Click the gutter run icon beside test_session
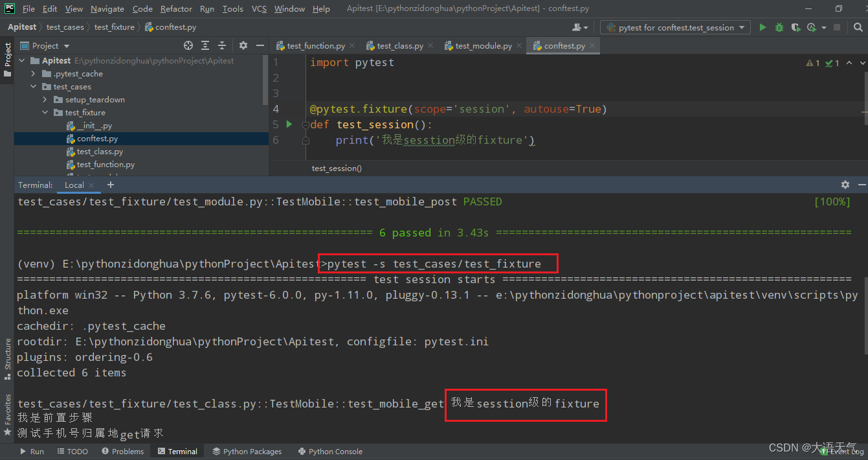 tap(289, 124)
